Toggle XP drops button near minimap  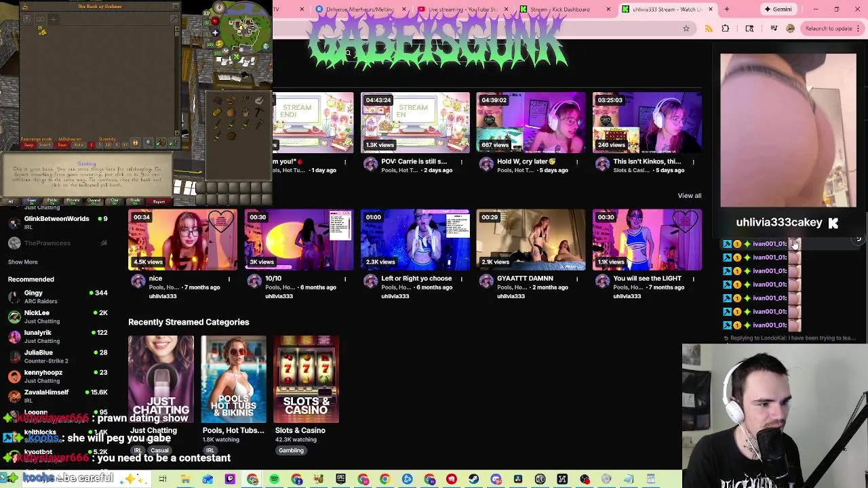coord(207,14)
